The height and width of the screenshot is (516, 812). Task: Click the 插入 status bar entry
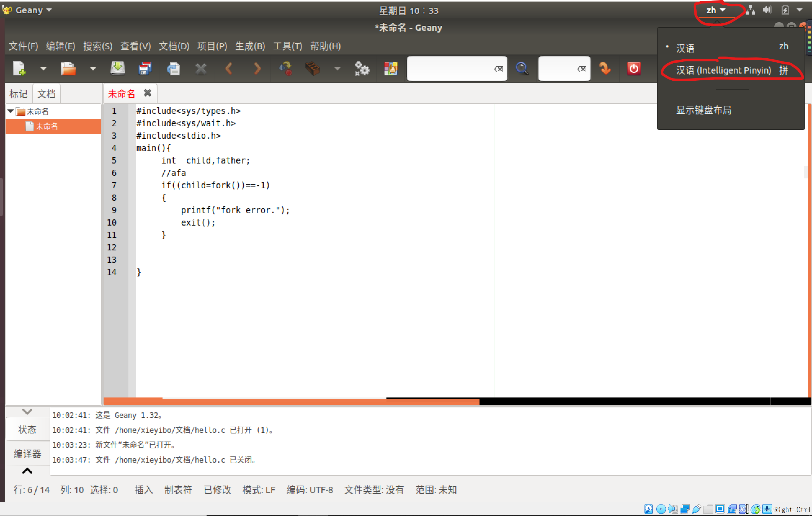tap(143, 490)
